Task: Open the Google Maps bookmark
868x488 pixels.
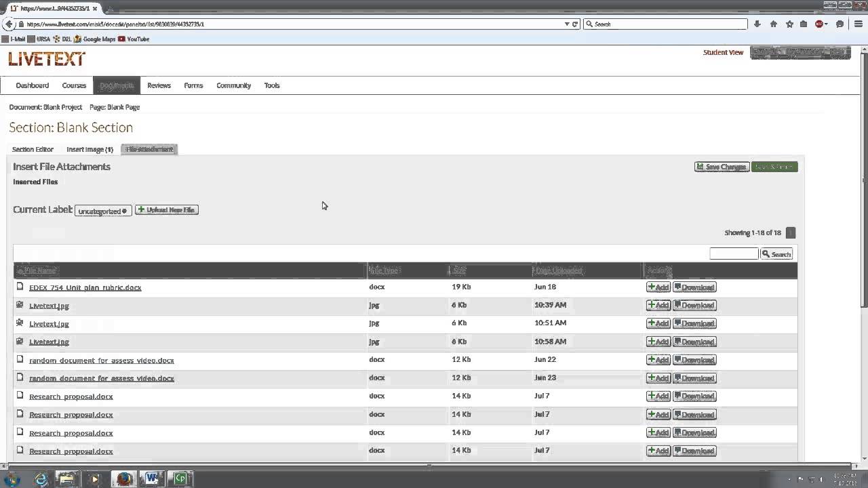Action: coord(95,39)
